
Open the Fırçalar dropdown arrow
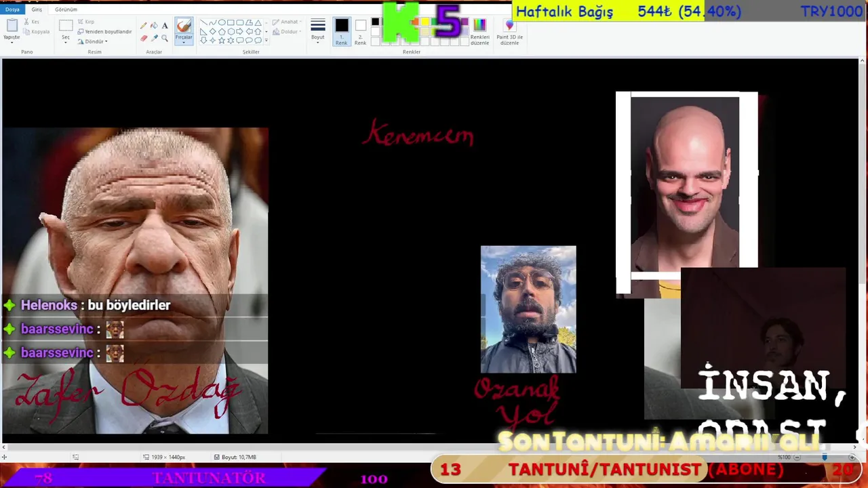[x=184, y=41]
